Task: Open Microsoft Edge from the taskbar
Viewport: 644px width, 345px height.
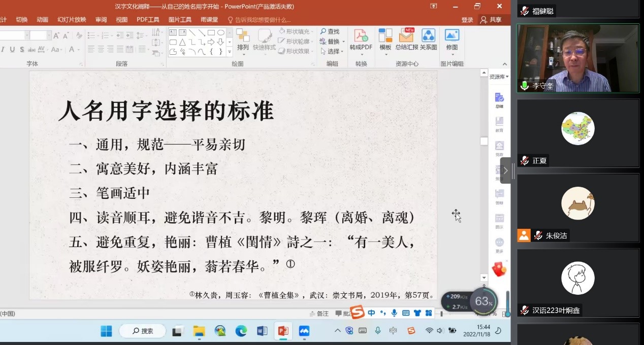Action: click(x=241, y=331)
